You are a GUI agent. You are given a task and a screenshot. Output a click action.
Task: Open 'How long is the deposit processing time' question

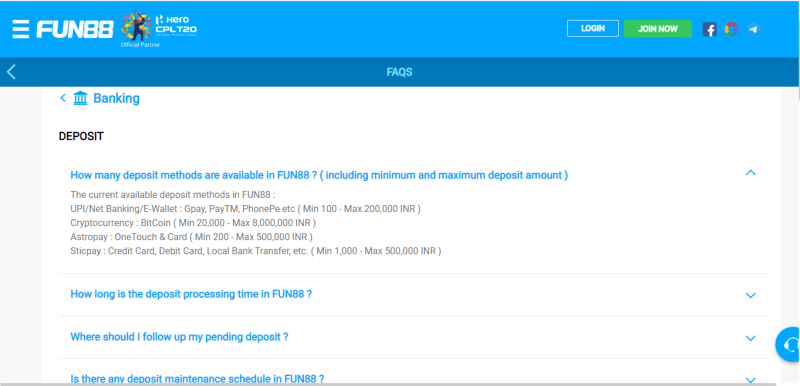[x=191, y=294]
